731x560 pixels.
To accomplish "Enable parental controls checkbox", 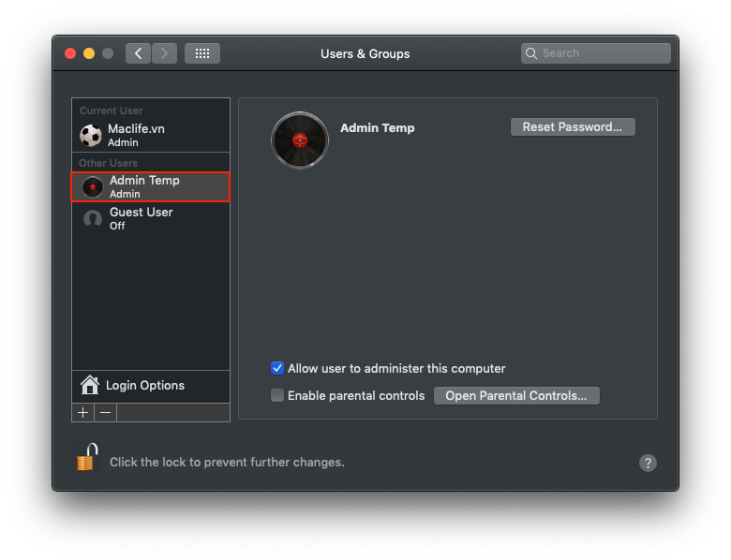I will point(277,395).
